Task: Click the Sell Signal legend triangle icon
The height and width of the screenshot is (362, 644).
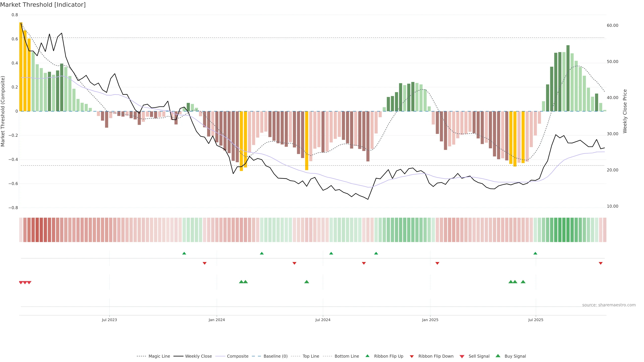Action: 462,356
